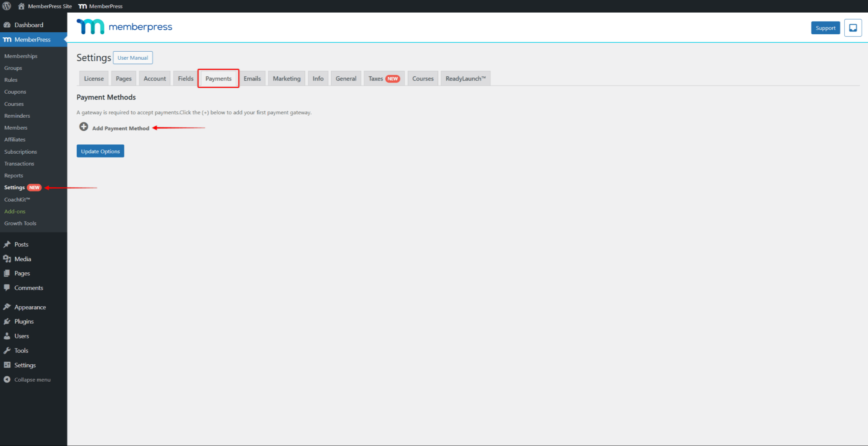Click the Update Options button
The height and width of the screenshot is (446, 868).
100,151
